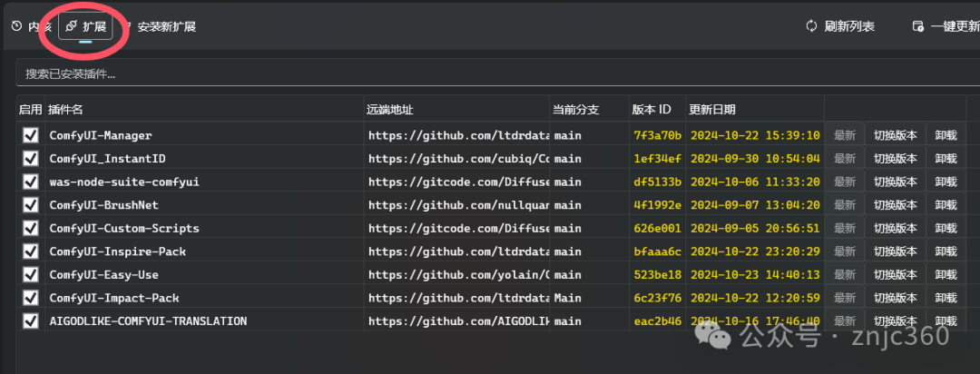980x374 pixels.
Task: Select the ComfyUI_InstantID plugin name
Action: coord(107,158)
